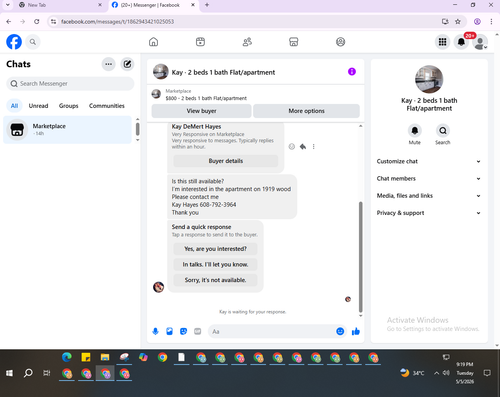Viewport: 500px width, 397px height.
Task: Open the account profile avatar menu
Action: click(x=480, y=42)
